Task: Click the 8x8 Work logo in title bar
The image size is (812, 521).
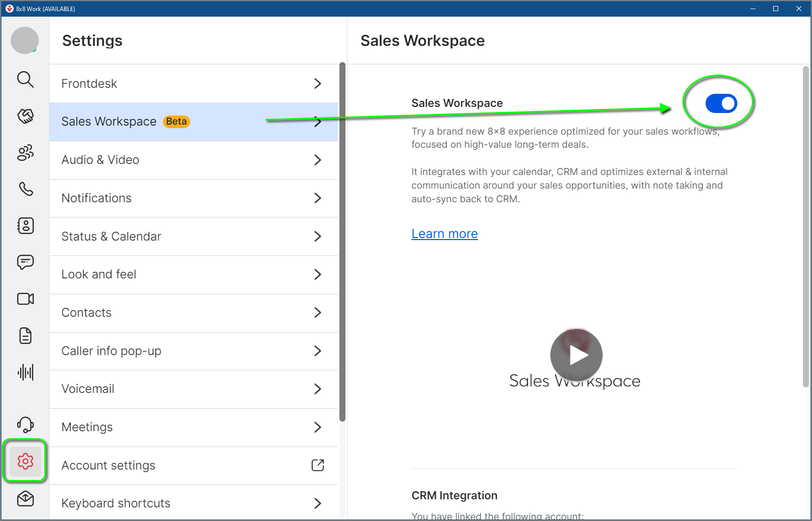Action: point(9,9)
